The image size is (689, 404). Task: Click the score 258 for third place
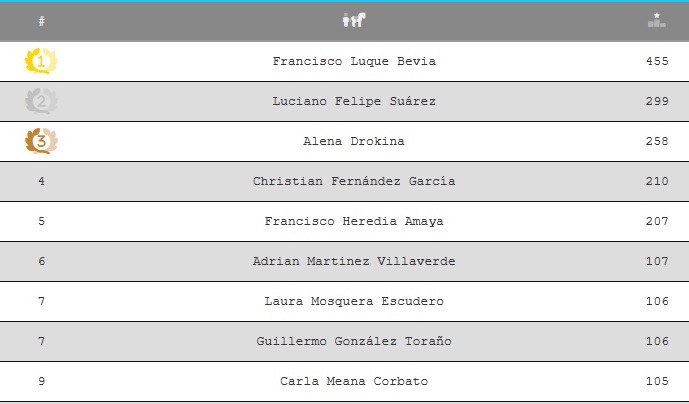point(657,142)
